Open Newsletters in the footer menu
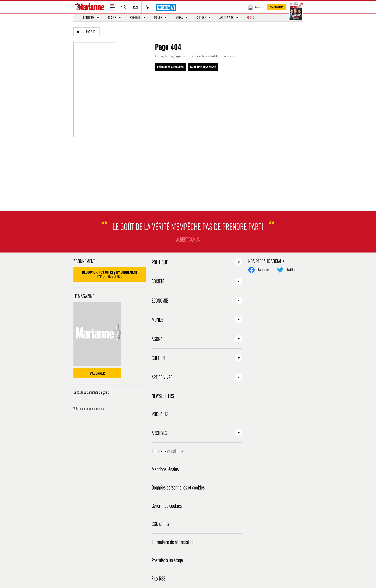376x588 pixels. pos(163,396)
